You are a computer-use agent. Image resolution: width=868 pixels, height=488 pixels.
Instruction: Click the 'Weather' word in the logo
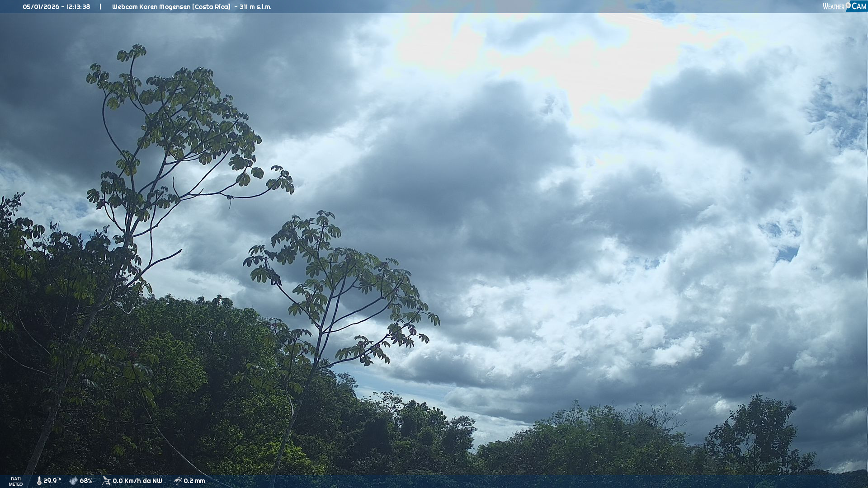click(x=833, y=6)
